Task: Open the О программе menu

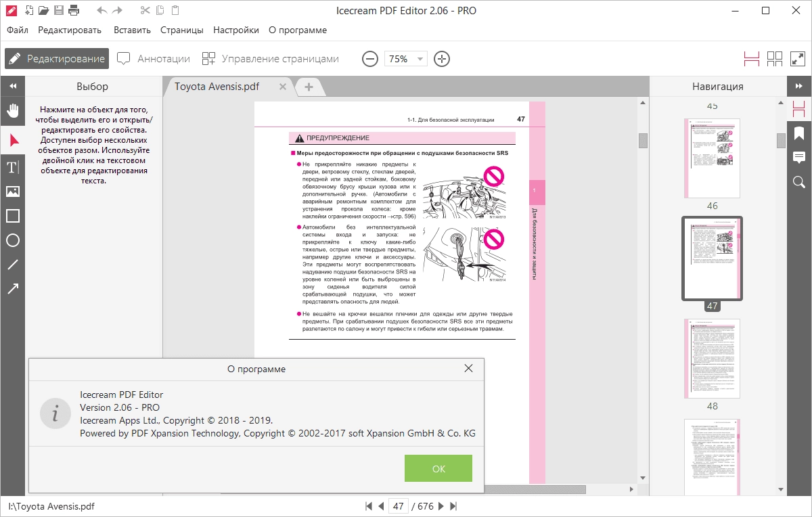Action: [298, 30]
